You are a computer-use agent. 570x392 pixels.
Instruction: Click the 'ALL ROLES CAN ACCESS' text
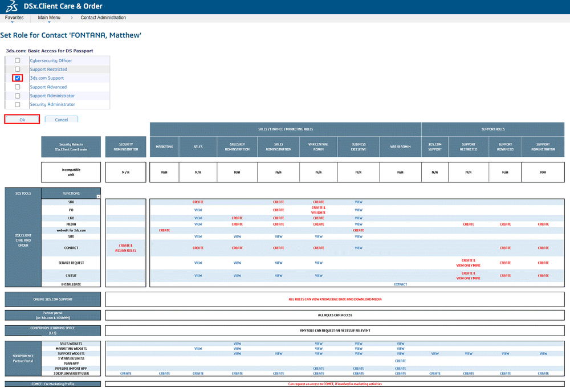click(x=335, y=315)
